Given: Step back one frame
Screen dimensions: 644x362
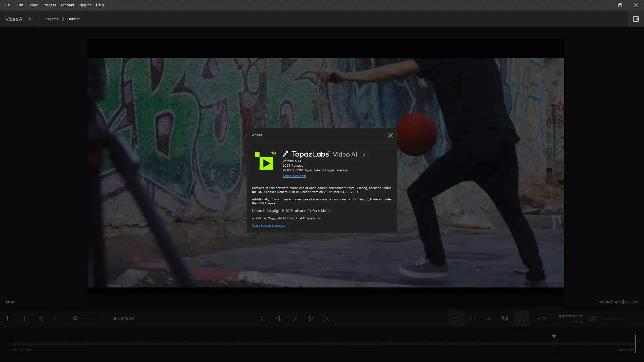Looking at the screenshot, I should (278, 318).
